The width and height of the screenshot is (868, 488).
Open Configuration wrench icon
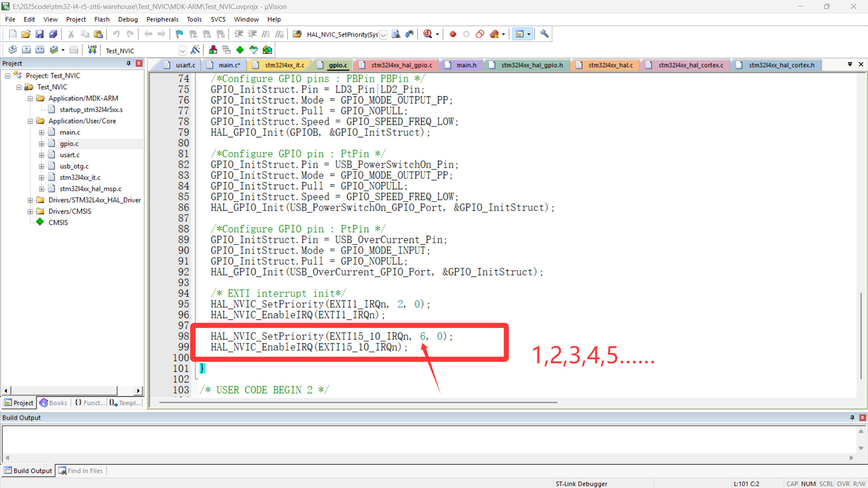click(544, 34)
